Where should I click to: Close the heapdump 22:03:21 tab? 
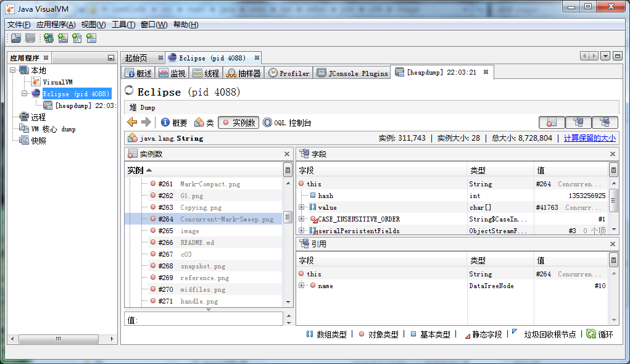click(x=486, y=72)
